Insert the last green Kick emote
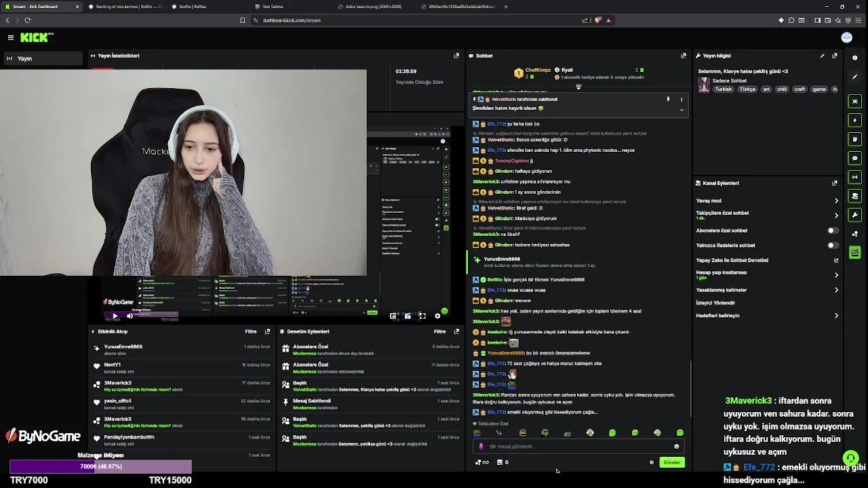 [x=680, y=432]
